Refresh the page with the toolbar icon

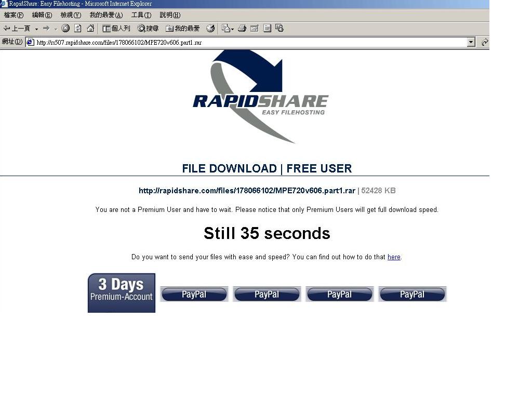click(78, 29)
